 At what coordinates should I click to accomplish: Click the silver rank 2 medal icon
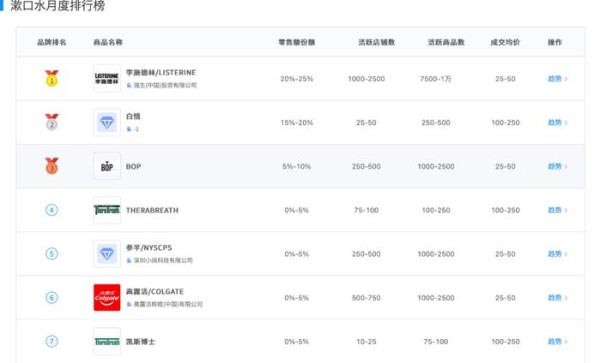[x=52, y=122]
